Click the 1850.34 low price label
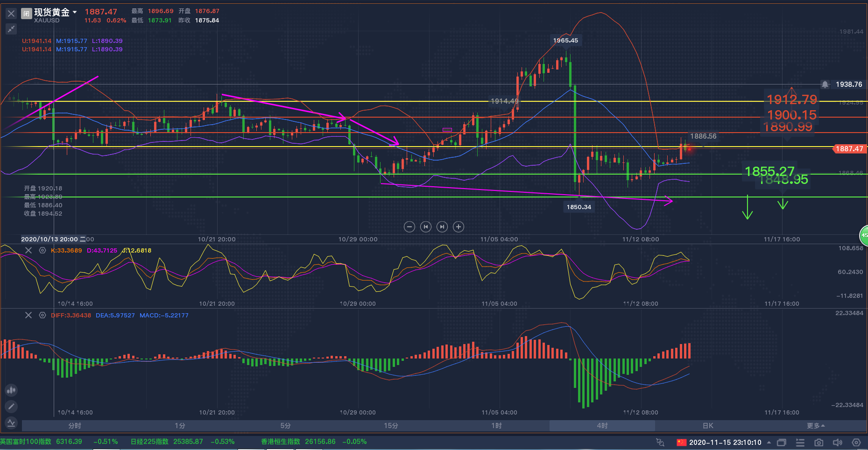 tap(579, 207)
